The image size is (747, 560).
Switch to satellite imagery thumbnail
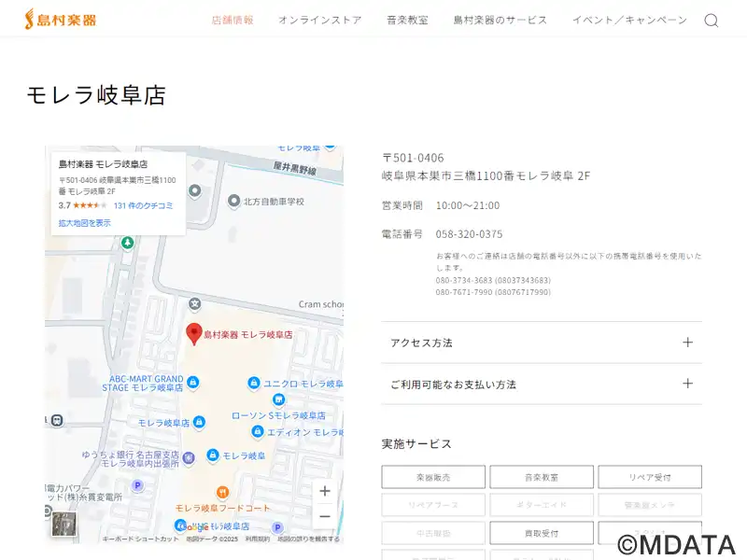pyautogui.click(x=63, y=524)
